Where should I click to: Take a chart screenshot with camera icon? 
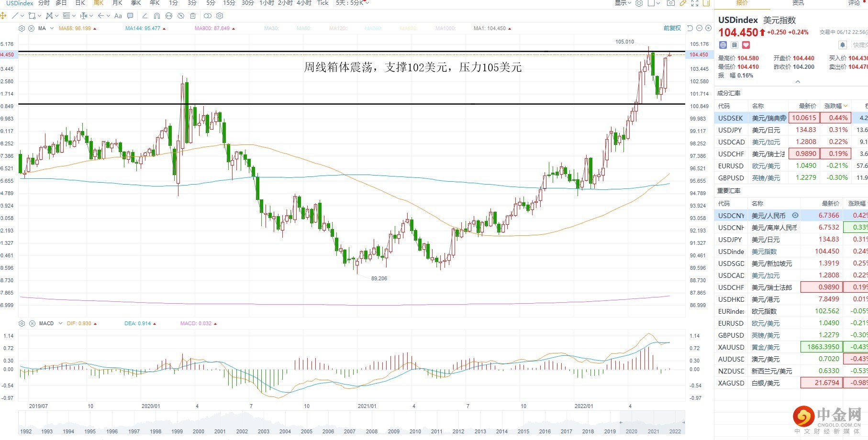coord(671,3)
